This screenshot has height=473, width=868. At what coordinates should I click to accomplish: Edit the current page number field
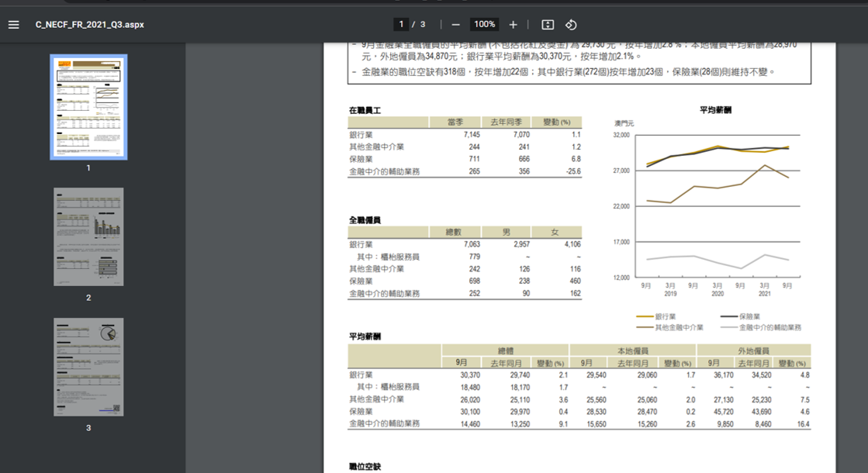[401, 24]
